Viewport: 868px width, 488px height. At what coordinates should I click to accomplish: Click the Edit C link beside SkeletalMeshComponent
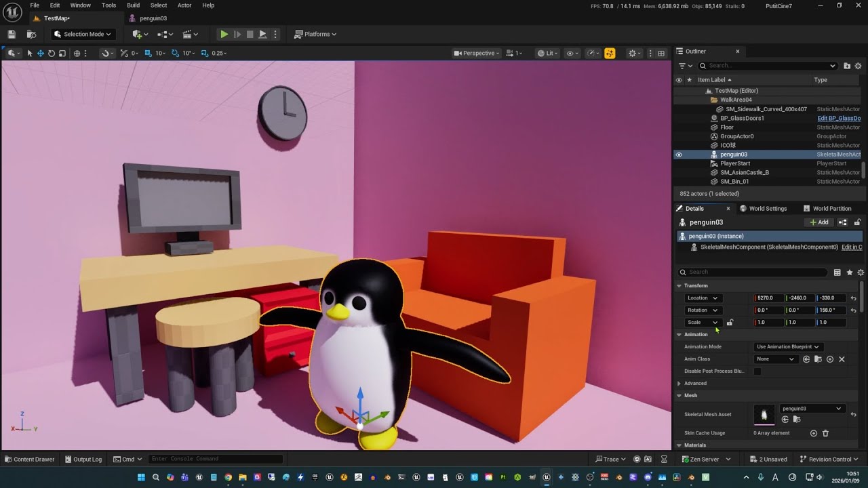tap(852, 247)
